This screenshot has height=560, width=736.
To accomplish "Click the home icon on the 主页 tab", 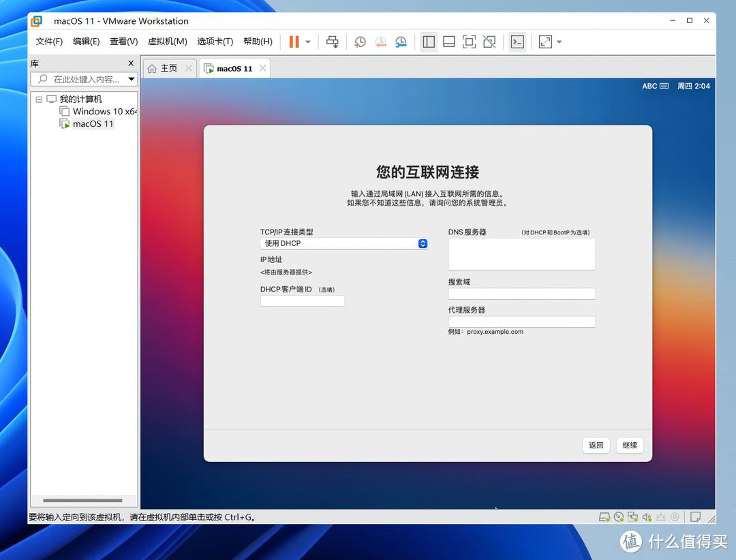I will [152, 69].
